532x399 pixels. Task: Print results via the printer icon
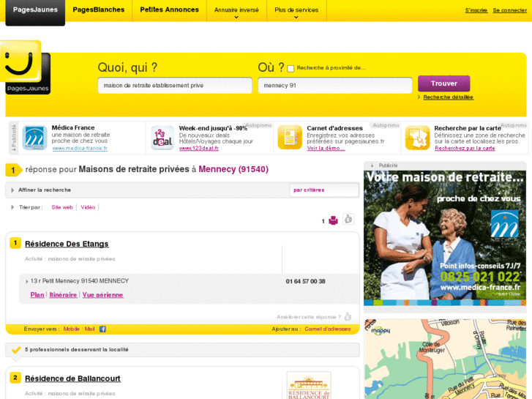click(333, 220)
